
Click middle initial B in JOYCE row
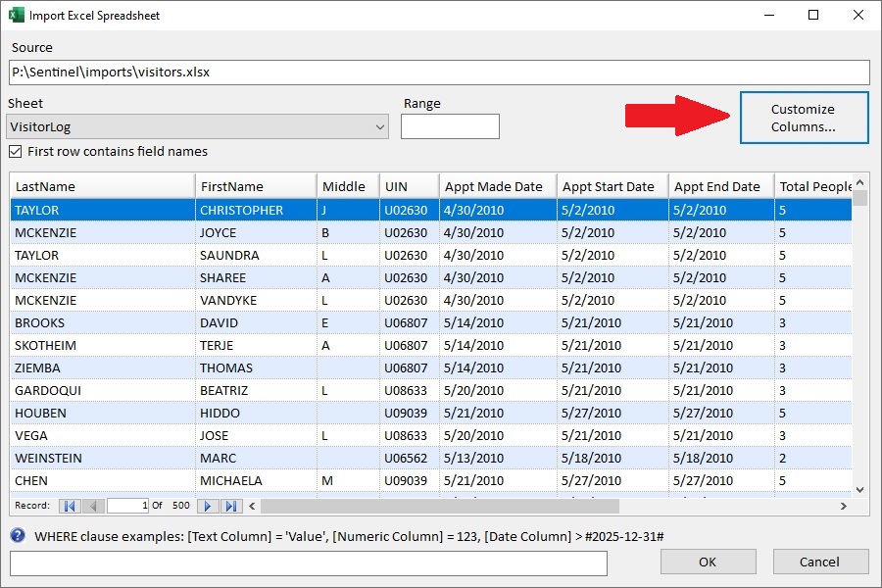point(348,232)
